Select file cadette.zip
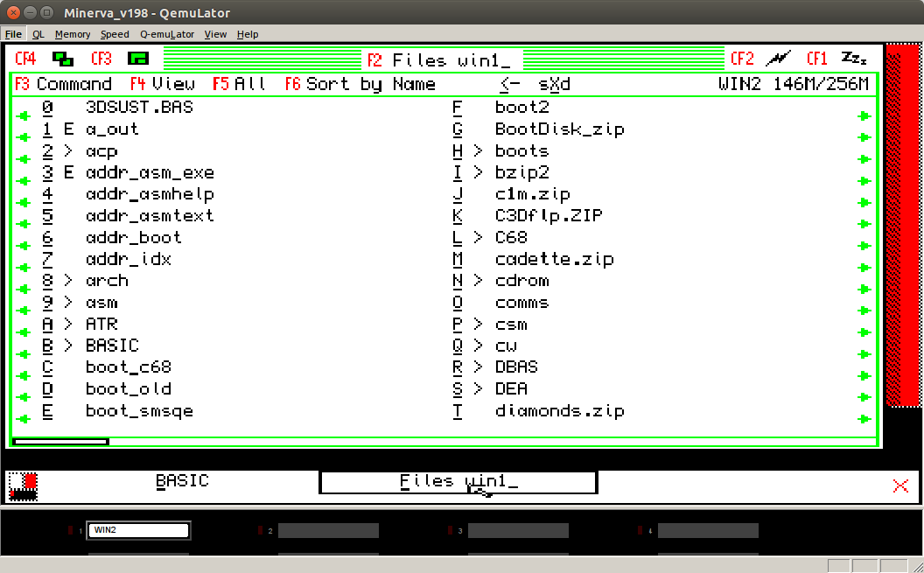924x573 pixels. 554,259
